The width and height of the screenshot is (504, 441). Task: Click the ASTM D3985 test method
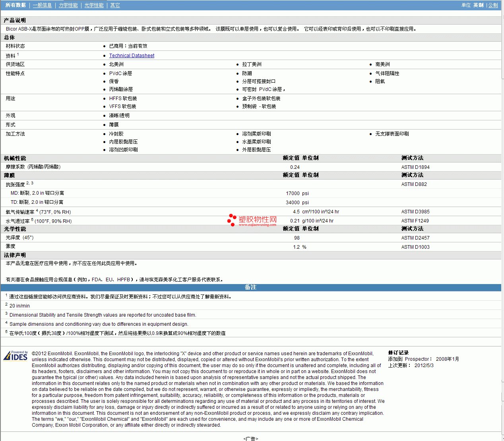pos(415,212)
